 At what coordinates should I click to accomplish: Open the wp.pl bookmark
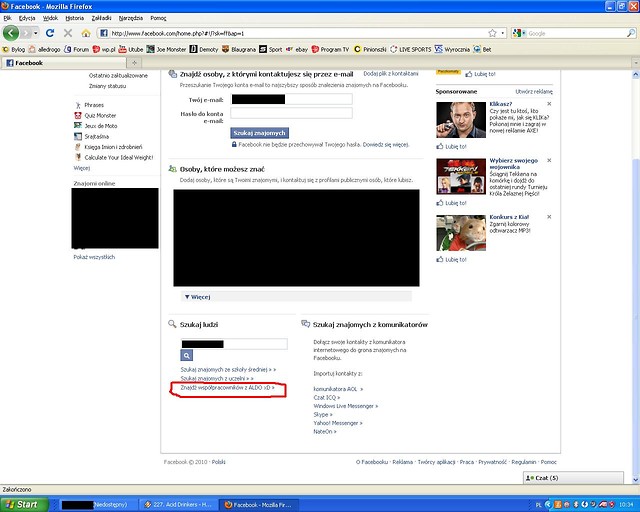pyautogui.click(x=104, y=49)
